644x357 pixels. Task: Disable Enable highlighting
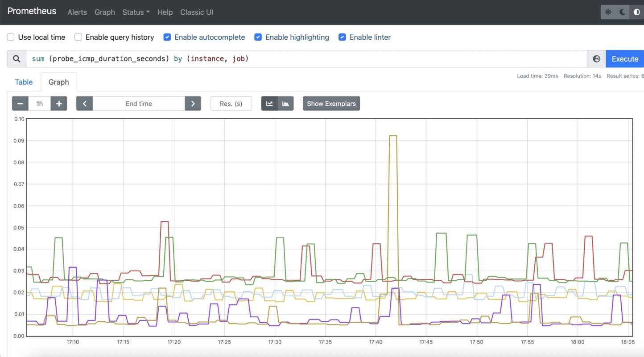click(258, 37)
